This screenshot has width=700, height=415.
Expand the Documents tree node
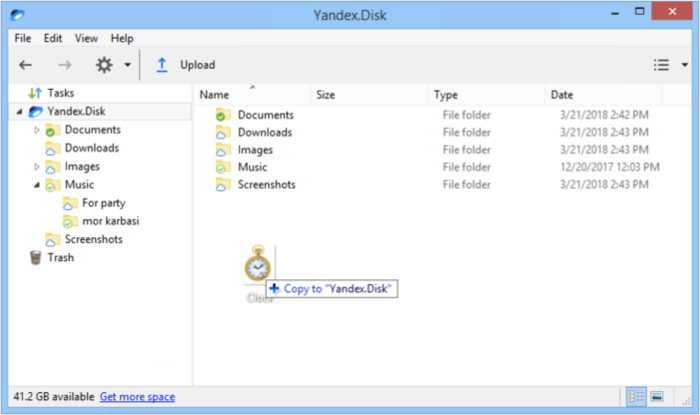tap(37, 130)
